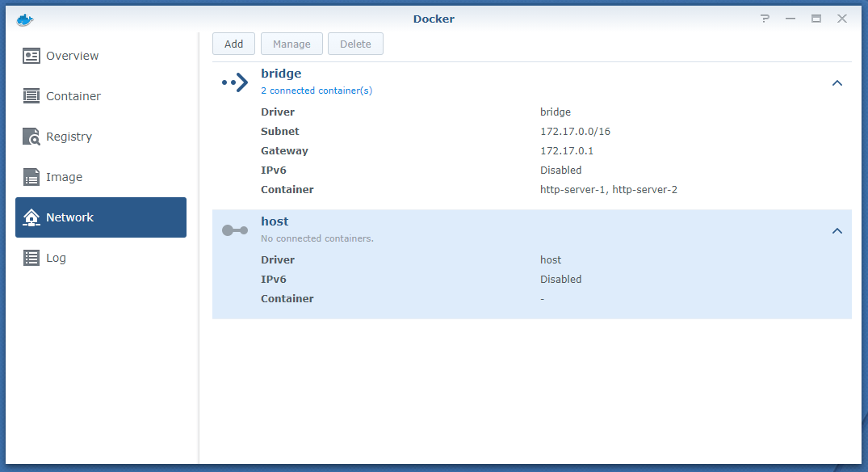Viewport: 868px width, 472px height.
Task: Click the Overview sidebar icon
Action: pos(31,56)
